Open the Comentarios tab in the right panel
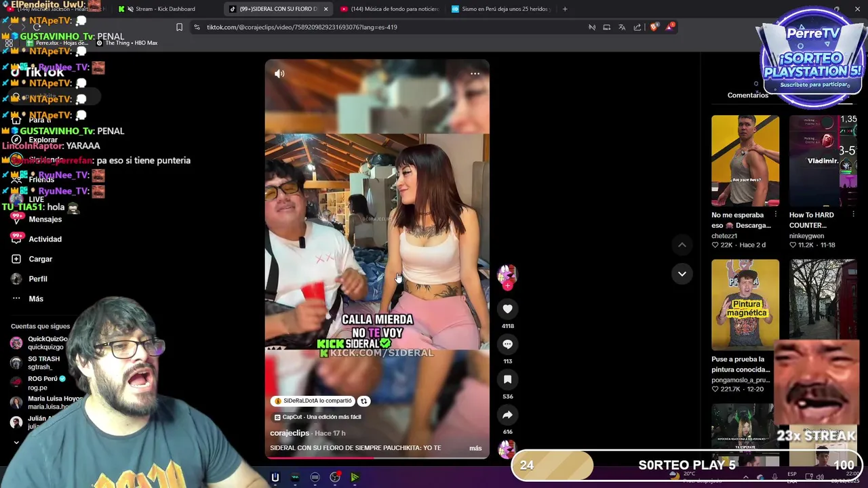 tap(748, 95)
